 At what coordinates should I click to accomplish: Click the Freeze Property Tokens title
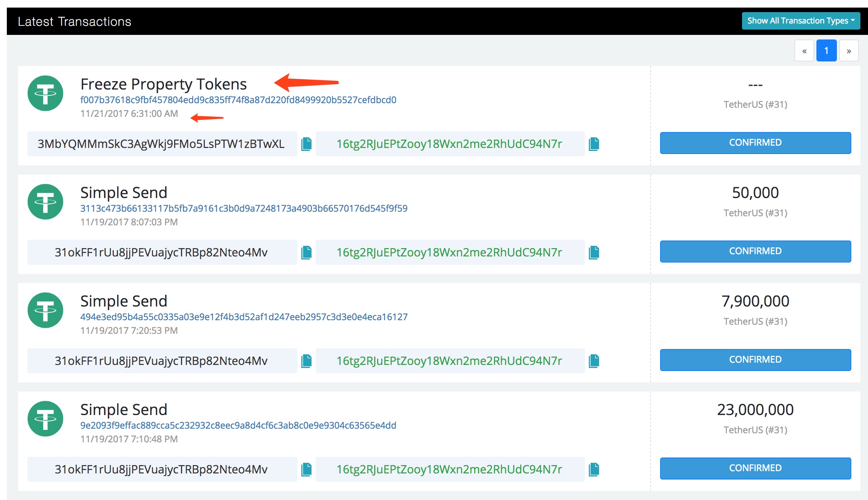click(x=164, y=84)
